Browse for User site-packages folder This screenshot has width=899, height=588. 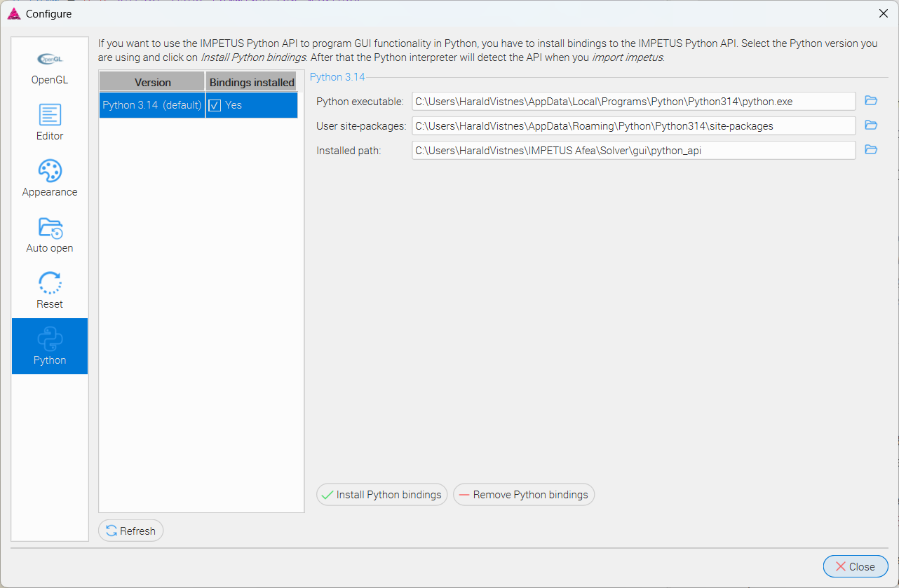(x=871, y=125)
